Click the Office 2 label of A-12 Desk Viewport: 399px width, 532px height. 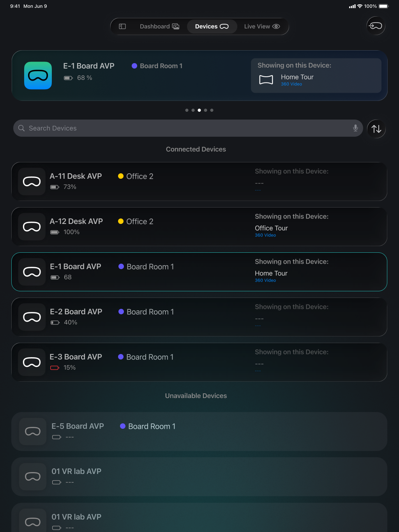(139, 222)
